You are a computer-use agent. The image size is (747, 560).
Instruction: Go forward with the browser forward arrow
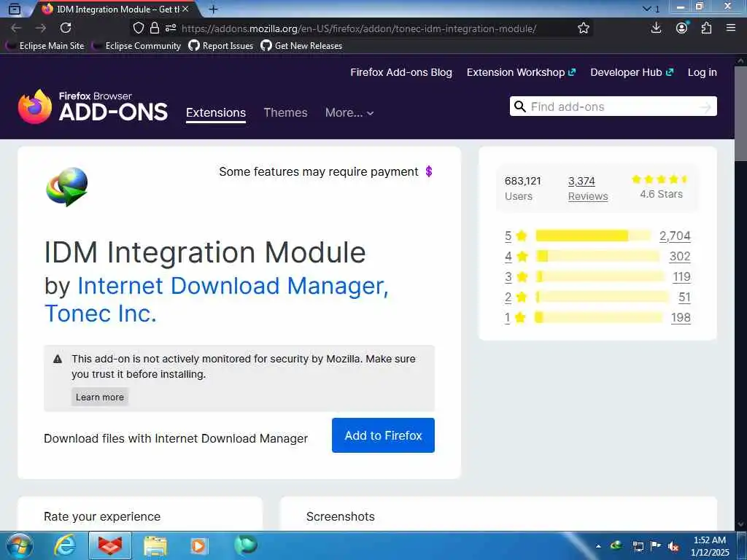coord(41,28)
